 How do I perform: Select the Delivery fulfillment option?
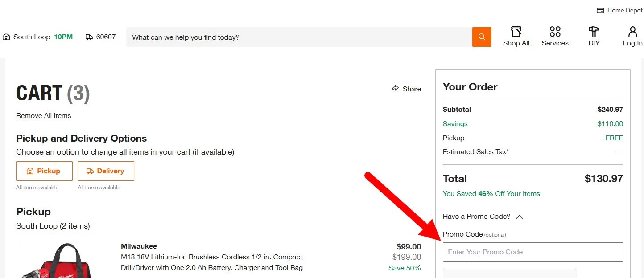click(x=106, y=171)
